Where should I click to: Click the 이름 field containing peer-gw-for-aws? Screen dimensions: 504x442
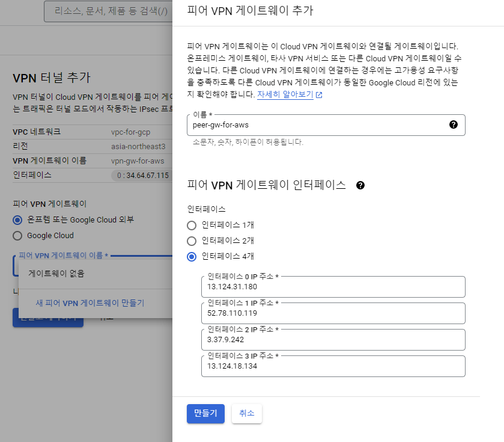pyautogui.click(x=326, y=125)
